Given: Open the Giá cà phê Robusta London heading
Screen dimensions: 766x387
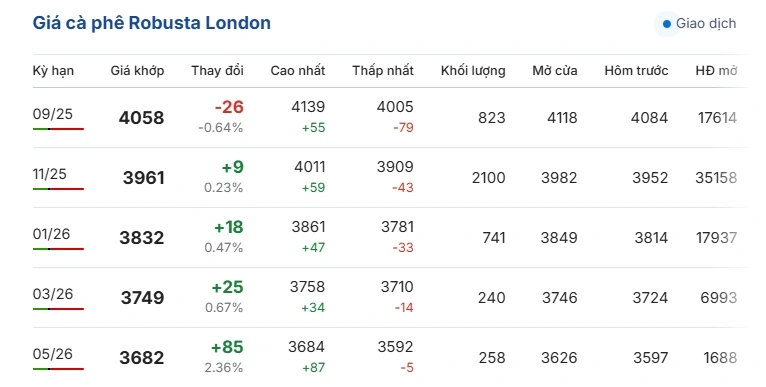Looking at the screenshot, I should pyautogui.click(x=151, y=23).
